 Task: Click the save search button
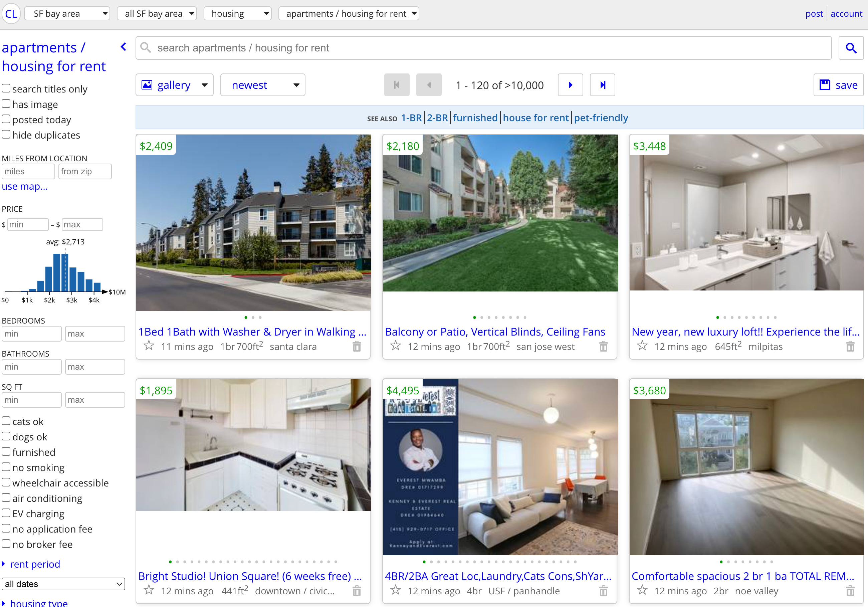click(x=838, y=85)
